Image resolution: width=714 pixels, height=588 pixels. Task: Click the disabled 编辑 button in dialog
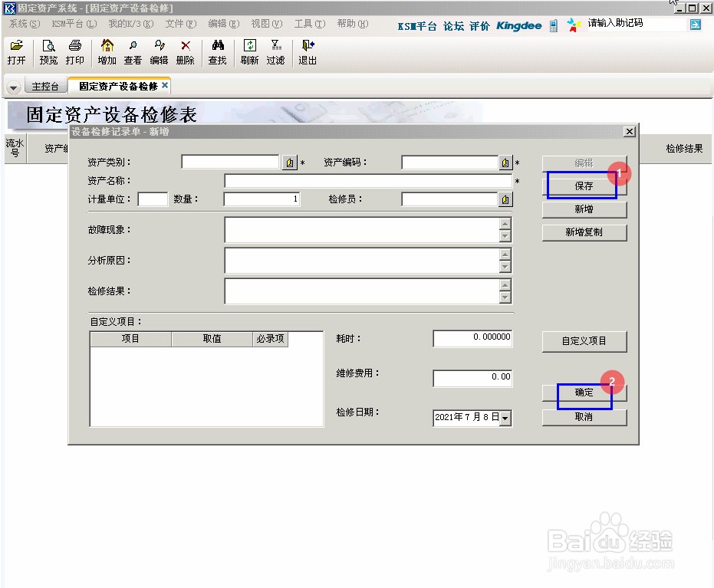(584, 163)
